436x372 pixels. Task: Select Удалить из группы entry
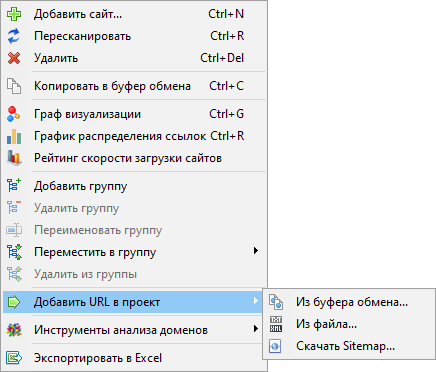[x=133, y=274]
